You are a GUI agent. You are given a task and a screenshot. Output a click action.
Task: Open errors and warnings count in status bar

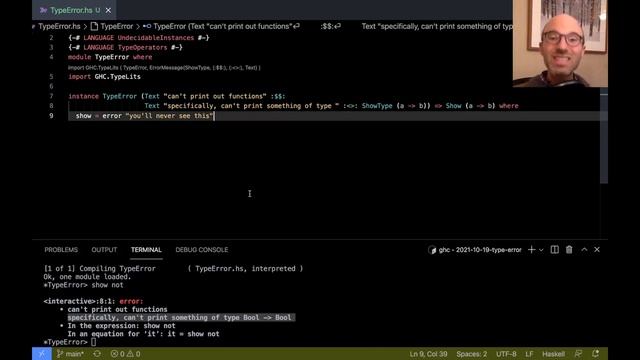(x=125, y=354)
